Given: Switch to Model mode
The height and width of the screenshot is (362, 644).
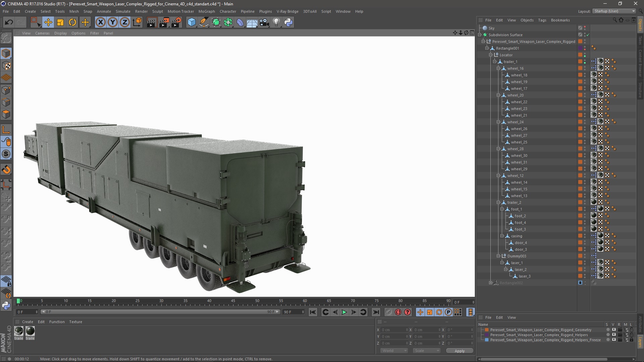Looking at the screenshot, I should [6, 53].
